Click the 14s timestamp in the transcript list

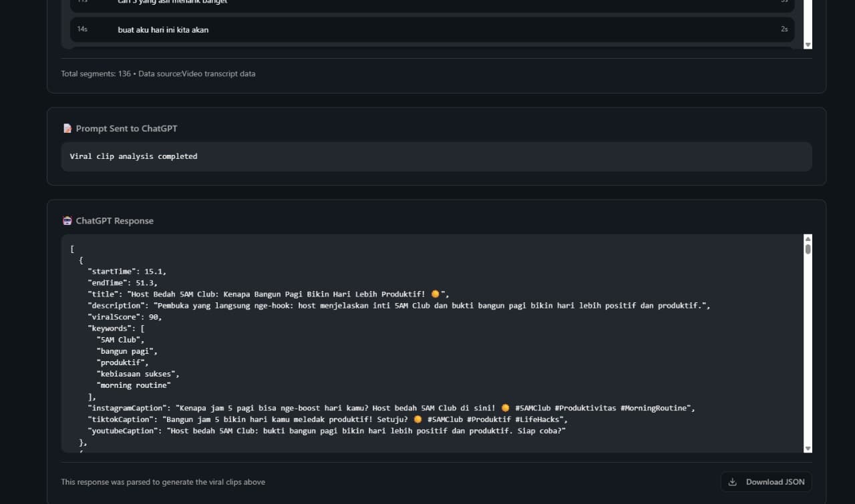pyautogui.click(x=82, y=29)
